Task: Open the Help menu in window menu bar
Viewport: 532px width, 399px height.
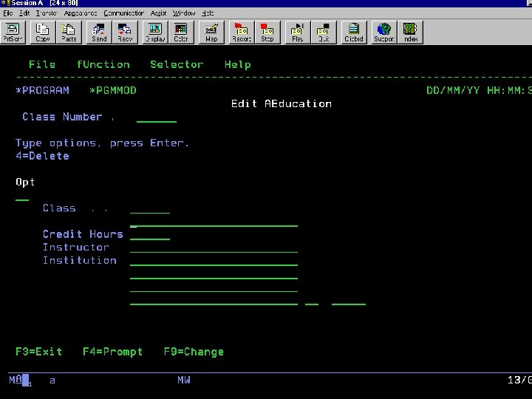Action: [208, 13]
